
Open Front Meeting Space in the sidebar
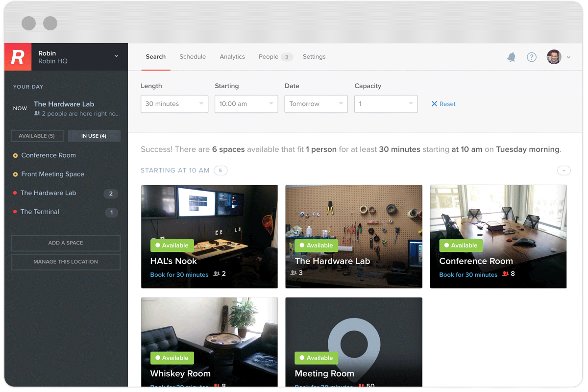point(53,174)
